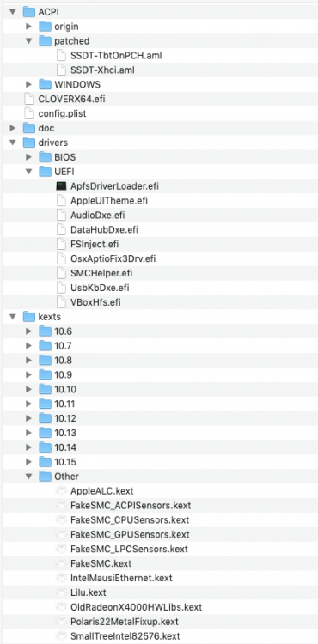Click the 10.10 folder icon

click(x=45, y=389)
